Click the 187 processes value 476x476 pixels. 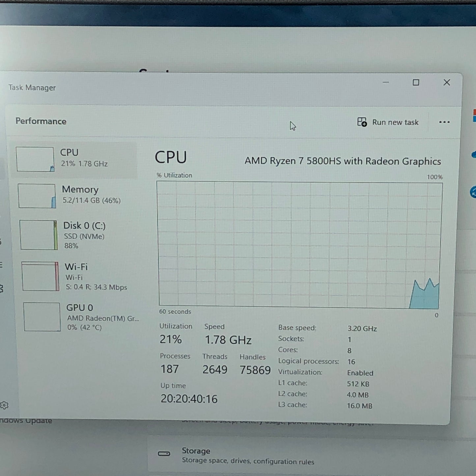(170, 369)
